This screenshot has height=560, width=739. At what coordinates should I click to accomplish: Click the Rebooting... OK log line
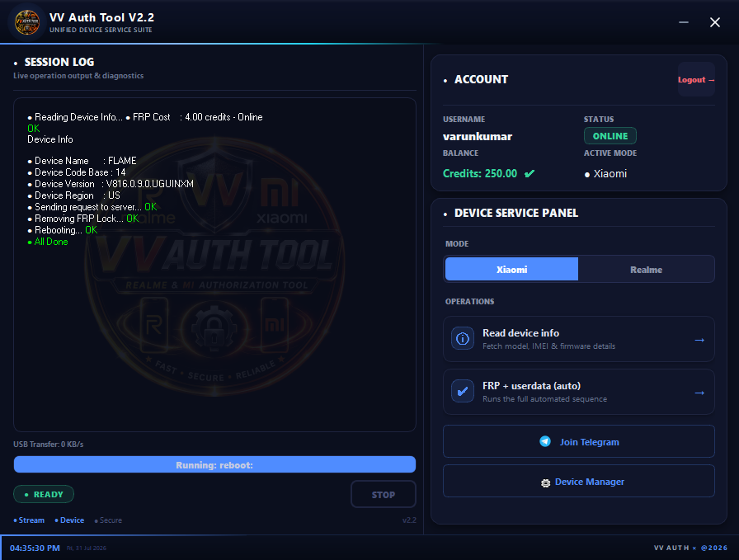pos(62,230)
